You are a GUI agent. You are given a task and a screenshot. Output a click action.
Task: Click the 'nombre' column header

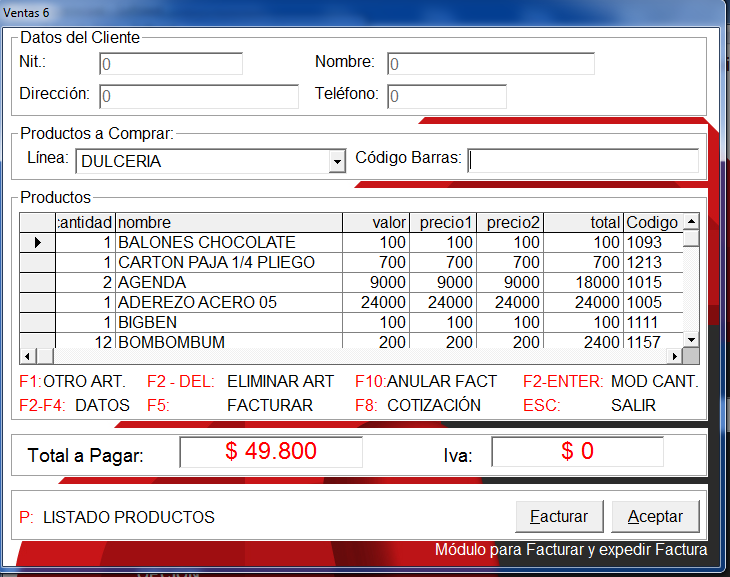[228, 222]
